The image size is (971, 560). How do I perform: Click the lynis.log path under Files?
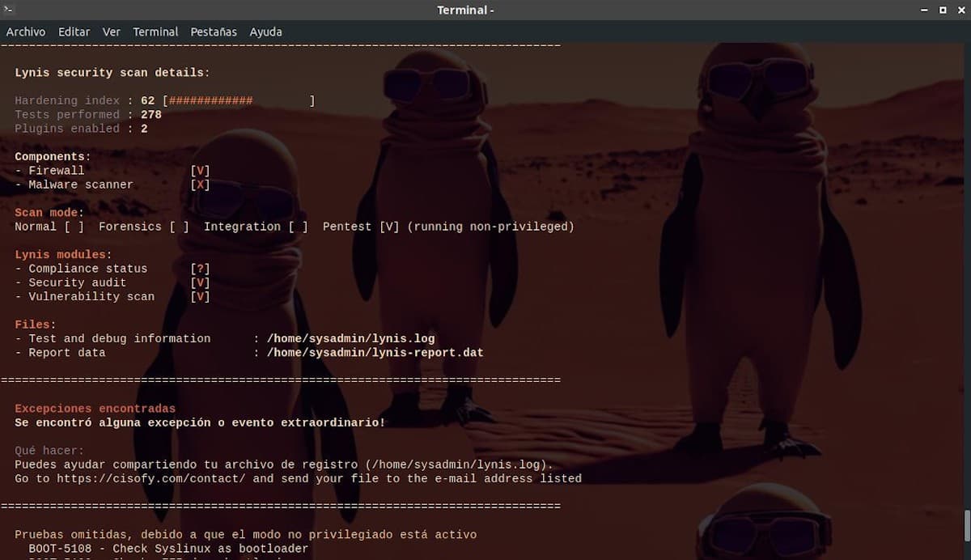[x=350, y=338]
